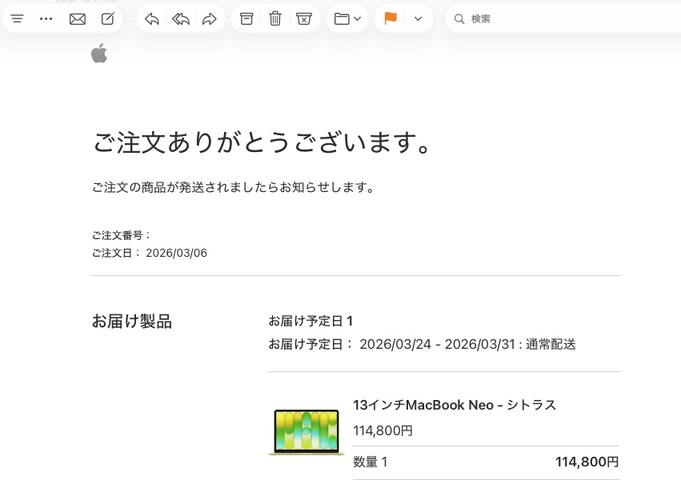681x480 pixels.
Task: Move the message to junk
Action: pos(304,19)
